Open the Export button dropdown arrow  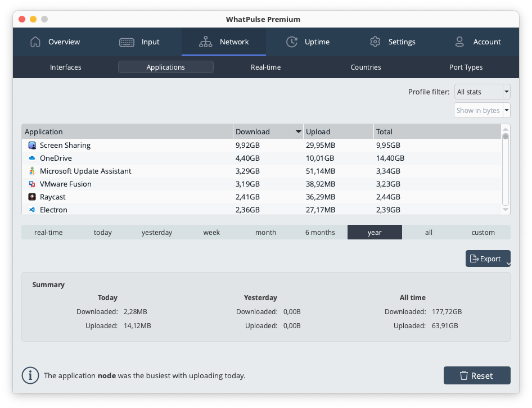(x=507, y=263)
